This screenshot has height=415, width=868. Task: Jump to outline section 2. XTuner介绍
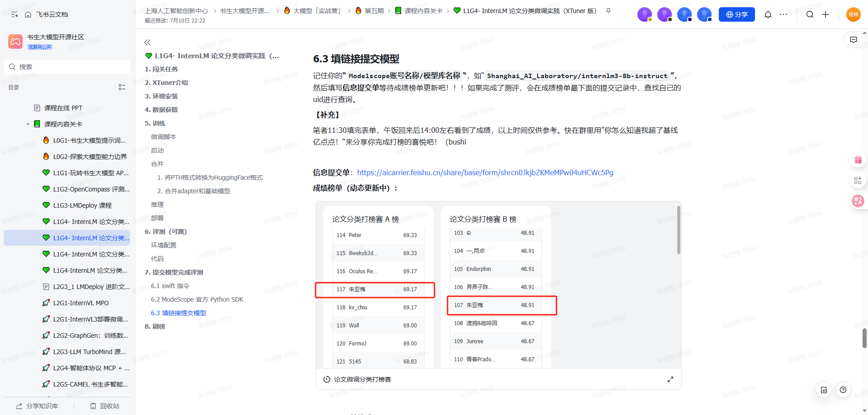tap(166, 83)
